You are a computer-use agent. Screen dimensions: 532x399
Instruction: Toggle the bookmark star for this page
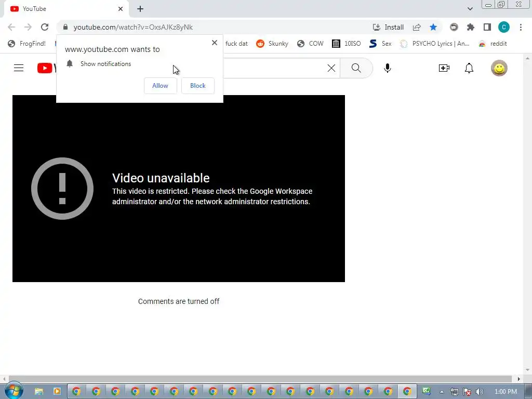click(433, 27)
